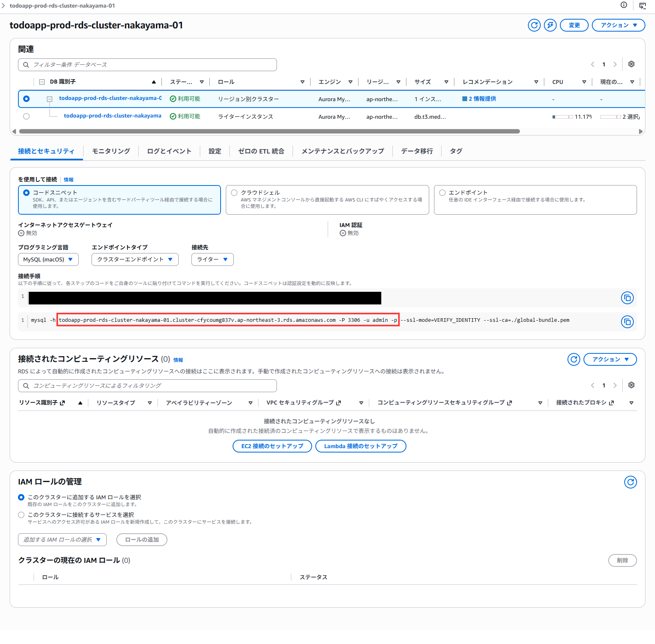Viewport: 655px width, 644px height.
Task: Open the CPU column filter arrow
Action: tap(584, 82)
